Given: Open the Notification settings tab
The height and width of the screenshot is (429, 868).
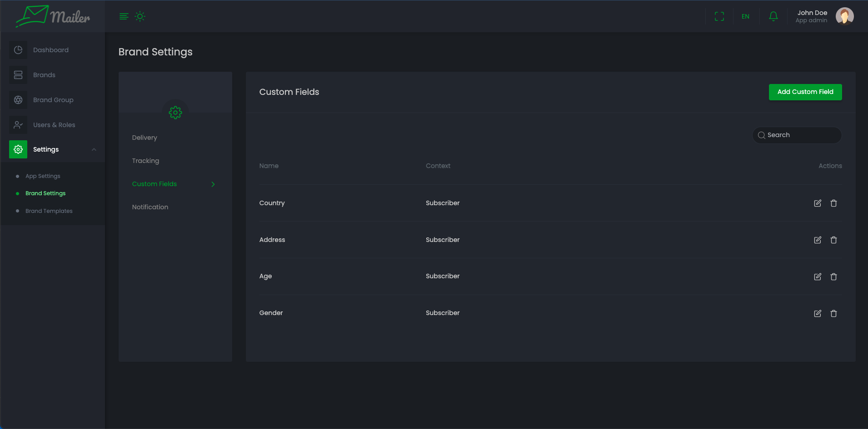Looking at the screenshot, I should tap(150, 207).
